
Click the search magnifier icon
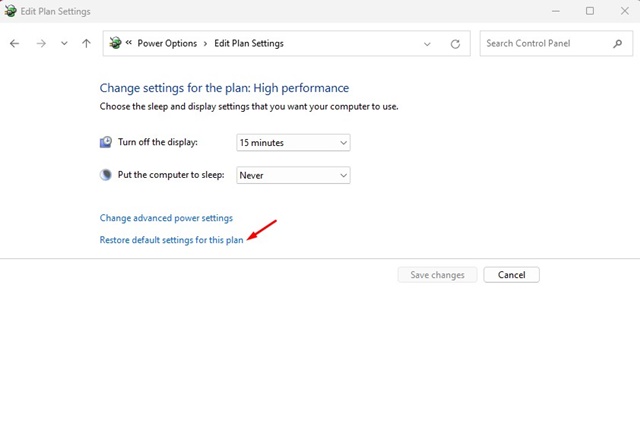618,43
